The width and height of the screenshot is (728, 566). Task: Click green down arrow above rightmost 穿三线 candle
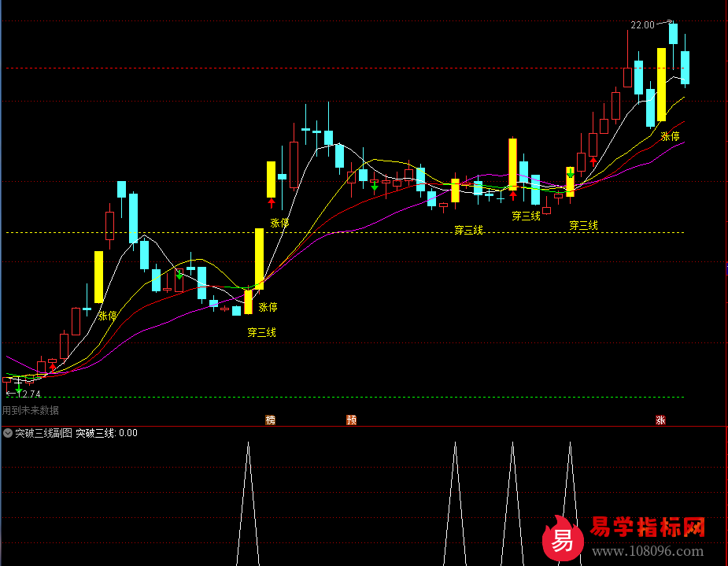570,173
